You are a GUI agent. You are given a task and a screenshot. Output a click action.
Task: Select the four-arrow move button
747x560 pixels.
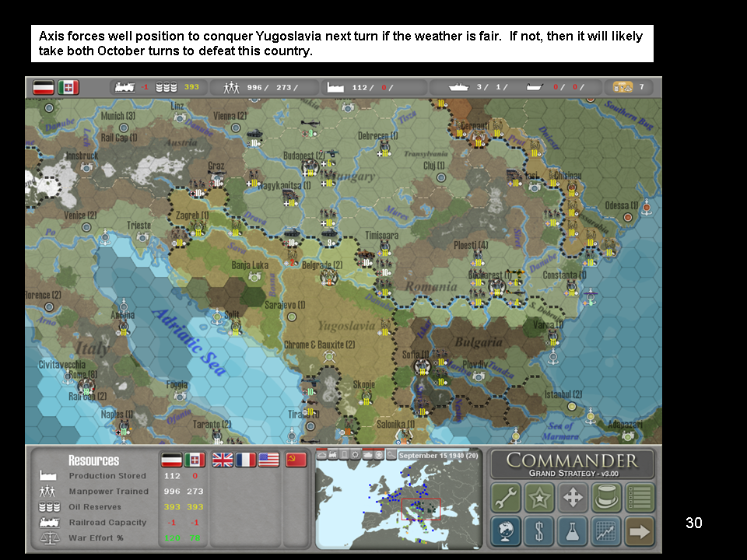(x=573, y=498)
